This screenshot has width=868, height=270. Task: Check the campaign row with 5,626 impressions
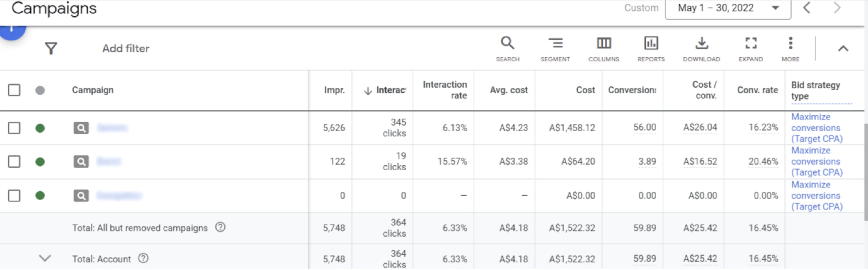click(x=14, y=128)
